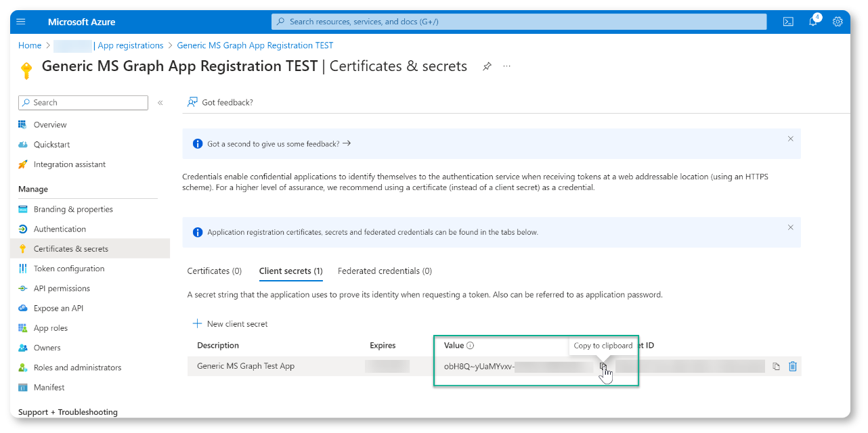This screenshot has height=433, width=868.
Task: Open portal settings gear
Action: click(x=838, y=22)
